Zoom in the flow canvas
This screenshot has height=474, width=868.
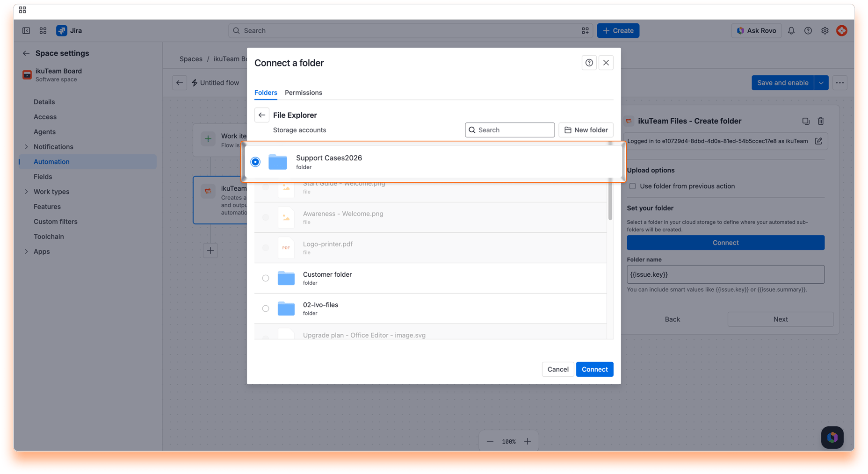pyautogui.click(x=528, y=441)
